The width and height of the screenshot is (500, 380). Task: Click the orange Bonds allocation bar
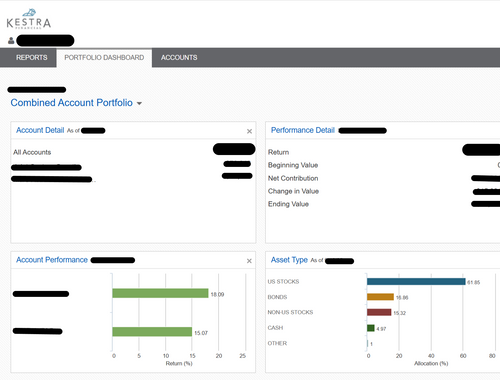click(380, 297)
